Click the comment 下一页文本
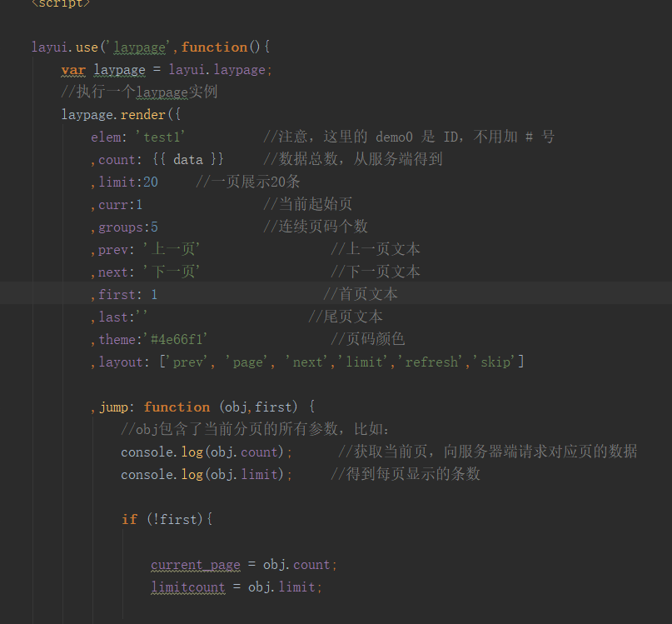Screen dimensions: 672x624 (x=376, y=272)
